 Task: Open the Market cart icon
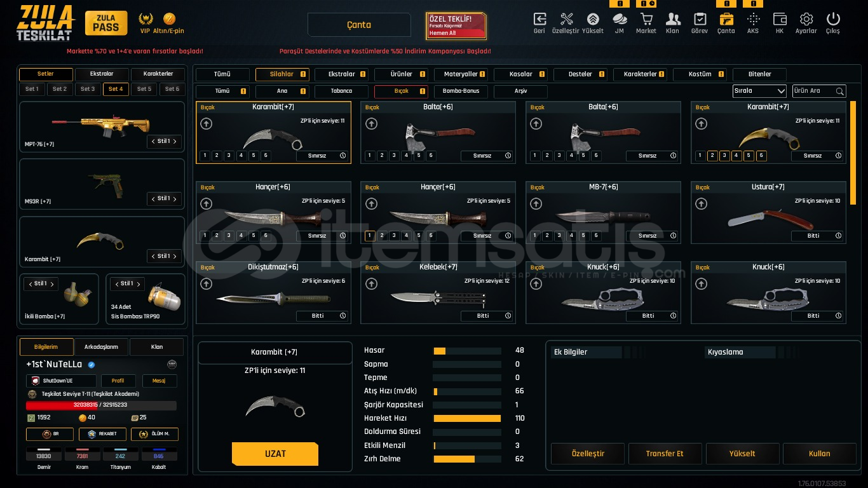[x=646, y=19]
